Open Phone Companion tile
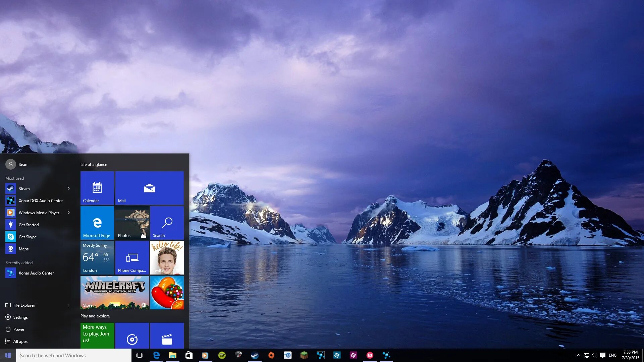 tap(132, 257)
